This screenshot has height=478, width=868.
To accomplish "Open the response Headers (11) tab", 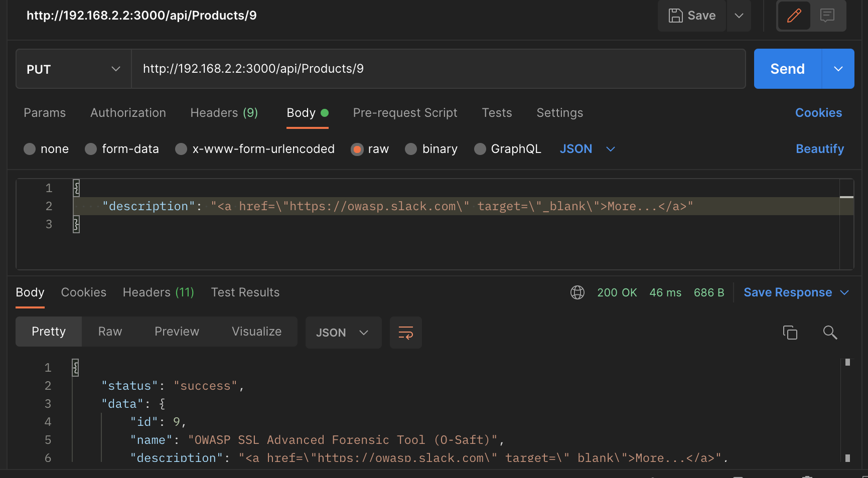I will [x=159, y=292].
